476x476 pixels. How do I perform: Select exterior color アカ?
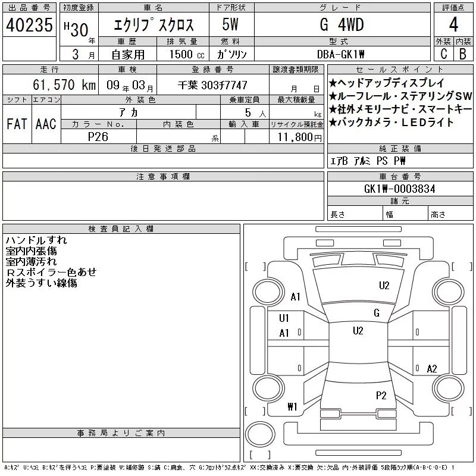129,112
